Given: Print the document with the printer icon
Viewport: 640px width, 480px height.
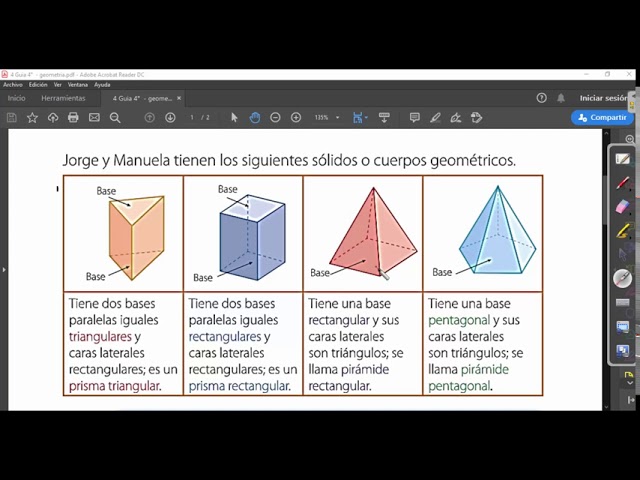Looking at the screenshot, I should [x=73, y=118].
